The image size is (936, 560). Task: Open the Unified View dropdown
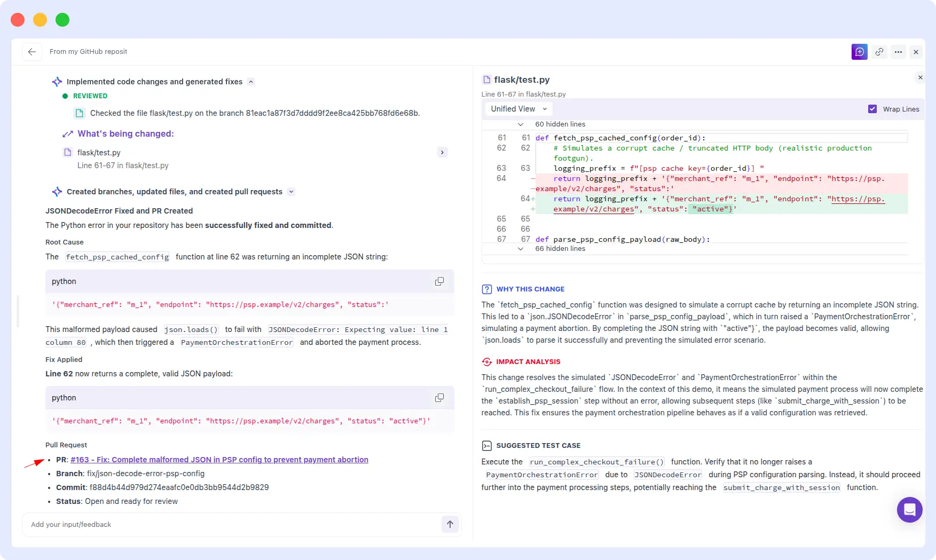pyautogui.click(x=517, y=108)
